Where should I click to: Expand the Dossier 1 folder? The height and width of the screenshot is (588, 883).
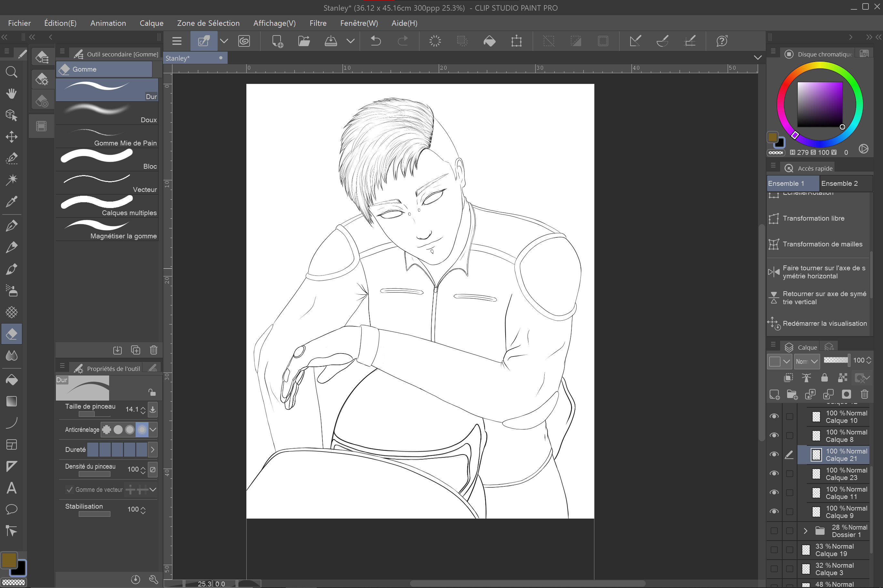pyautogui.click(x=805, y=531)
